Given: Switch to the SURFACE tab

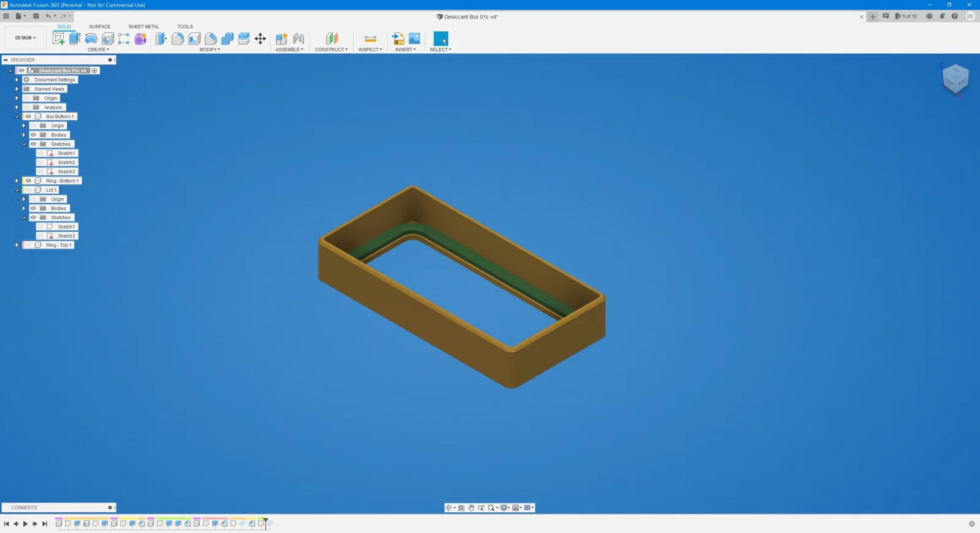Looking at the screenshot, I should [100, 26].
